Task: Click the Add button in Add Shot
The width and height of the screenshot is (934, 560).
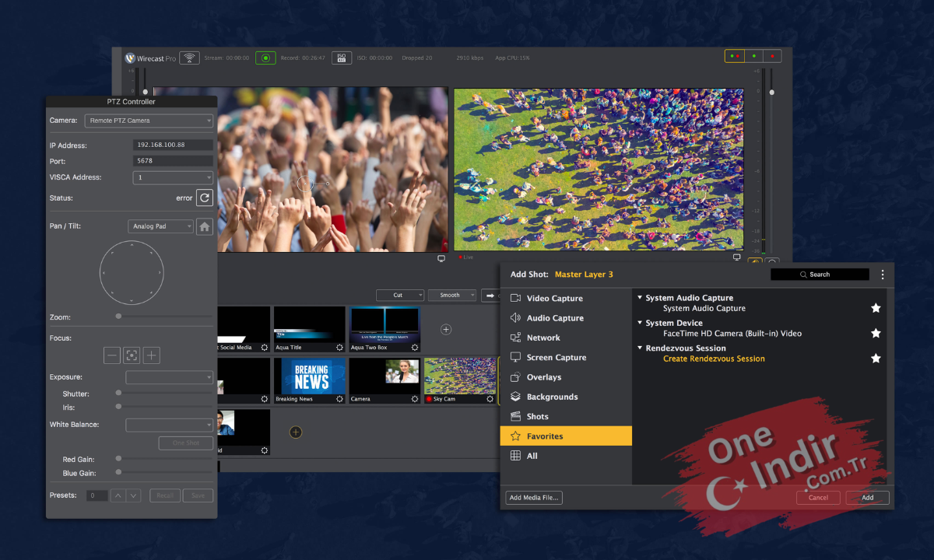Action: (x=868, y=498)
